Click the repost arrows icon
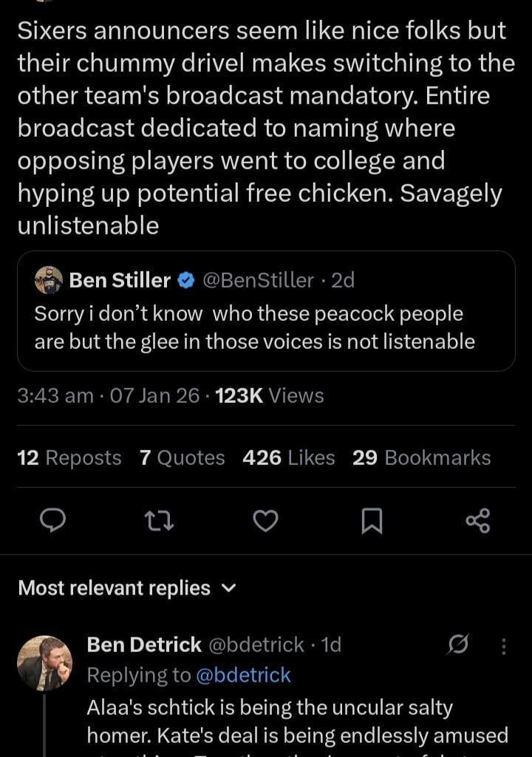Viewport: 532px width, 757px height. click(159, 521)
